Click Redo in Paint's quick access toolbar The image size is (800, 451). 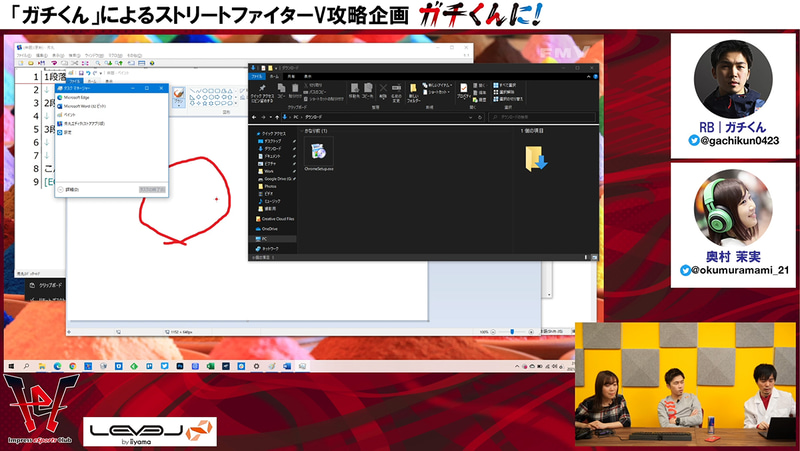click(94, 73)
